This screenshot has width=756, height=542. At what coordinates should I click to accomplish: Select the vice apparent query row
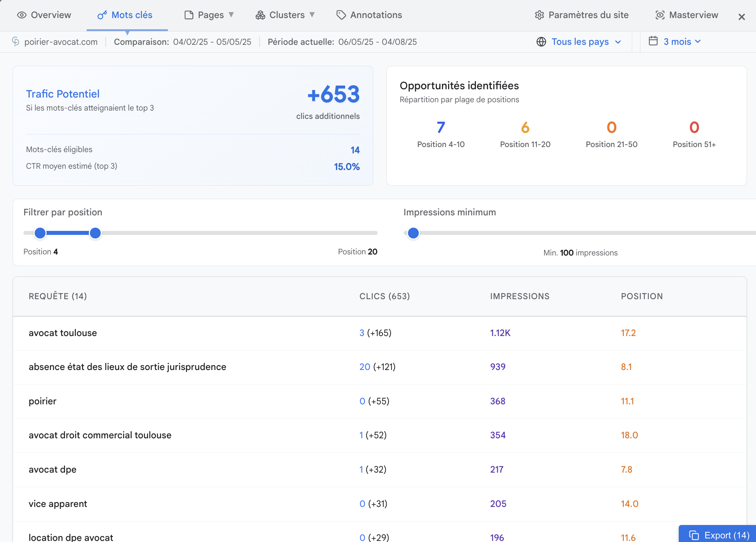[x=380, y=504]
